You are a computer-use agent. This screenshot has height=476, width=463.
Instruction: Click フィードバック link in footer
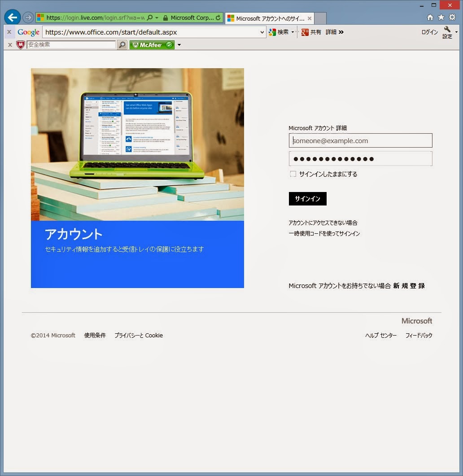click(x=419, y=336)
